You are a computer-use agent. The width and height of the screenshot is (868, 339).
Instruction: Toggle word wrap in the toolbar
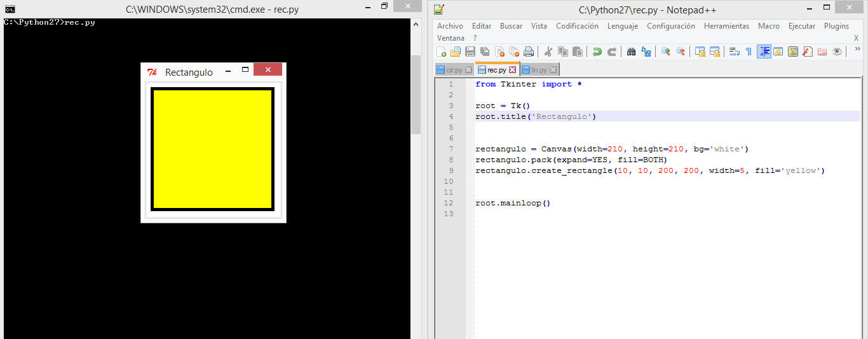(735, 52)
